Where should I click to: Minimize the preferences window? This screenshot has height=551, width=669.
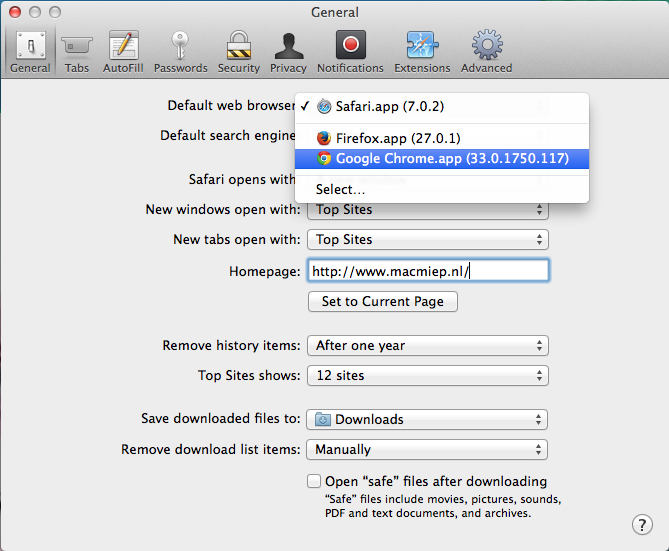tap(35, 12)
